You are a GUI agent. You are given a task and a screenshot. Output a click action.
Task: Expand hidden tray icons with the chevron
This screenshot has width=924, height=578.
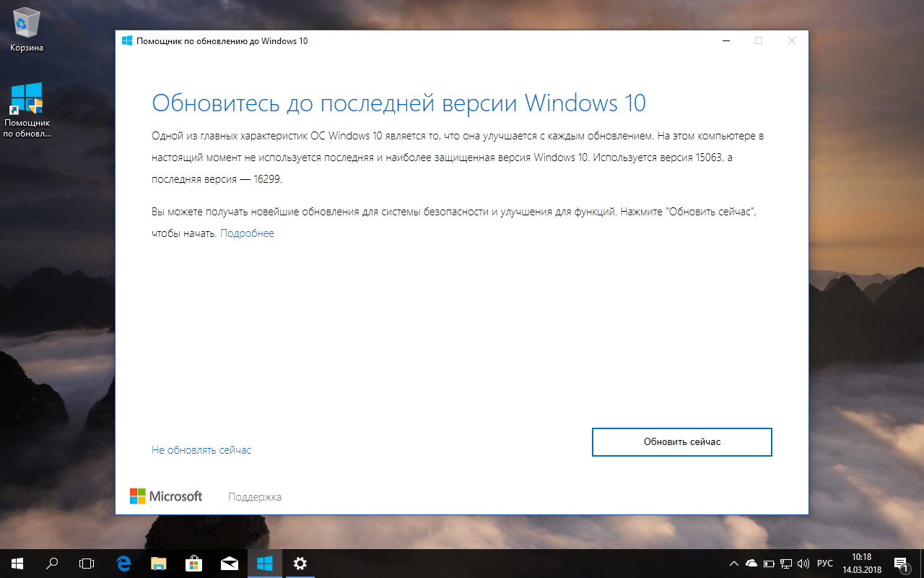(733, 563)
